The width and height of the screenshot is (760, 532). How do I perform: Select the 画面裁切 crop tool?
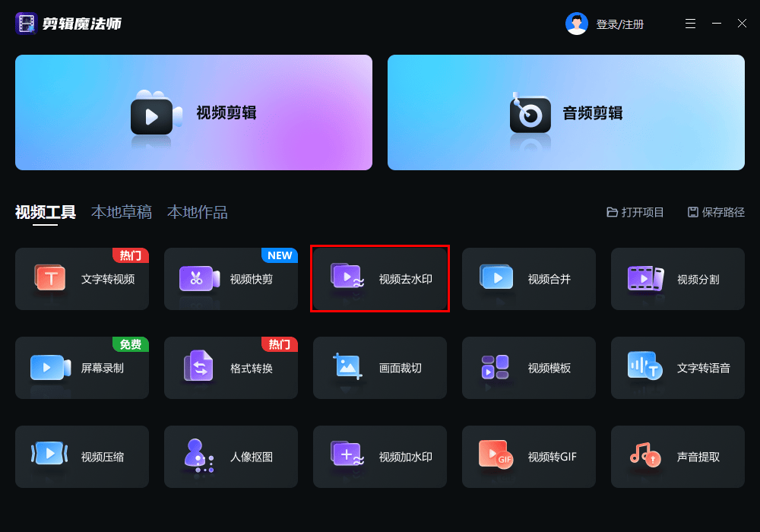point(380,368)
